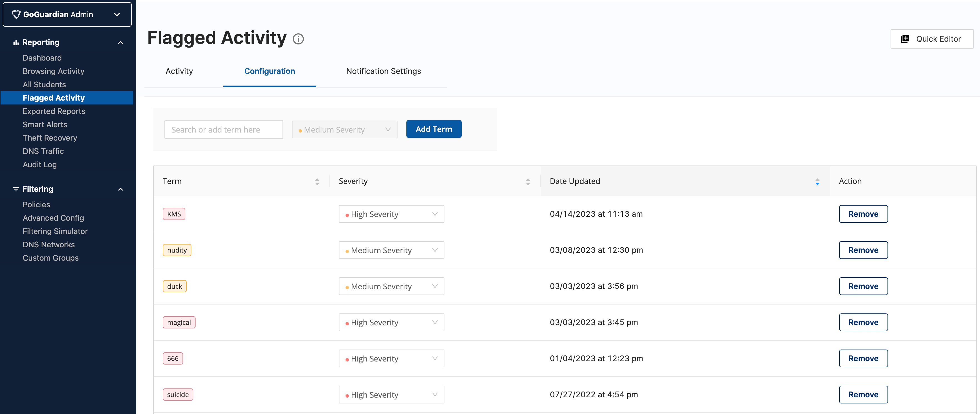Screen dimensions: 980x414
Task: Click the GoGuardian shield logo icon
Action: (16, 14)
